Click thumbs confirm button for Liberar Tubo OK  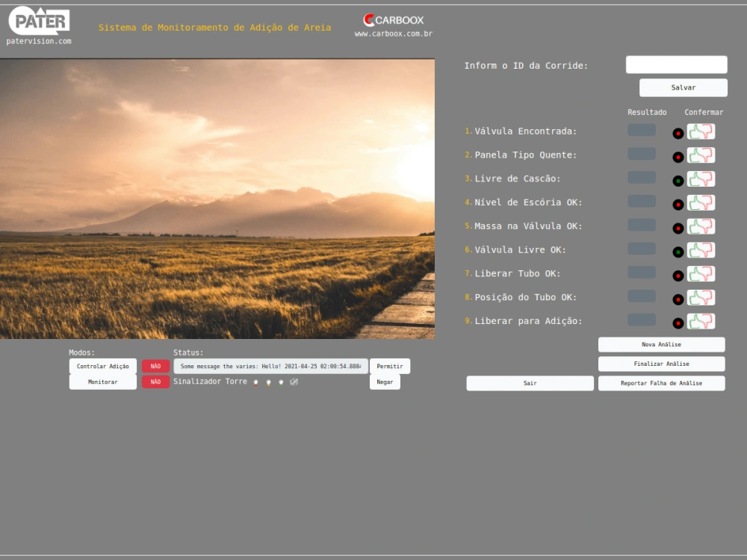click(x=701, y=274)
